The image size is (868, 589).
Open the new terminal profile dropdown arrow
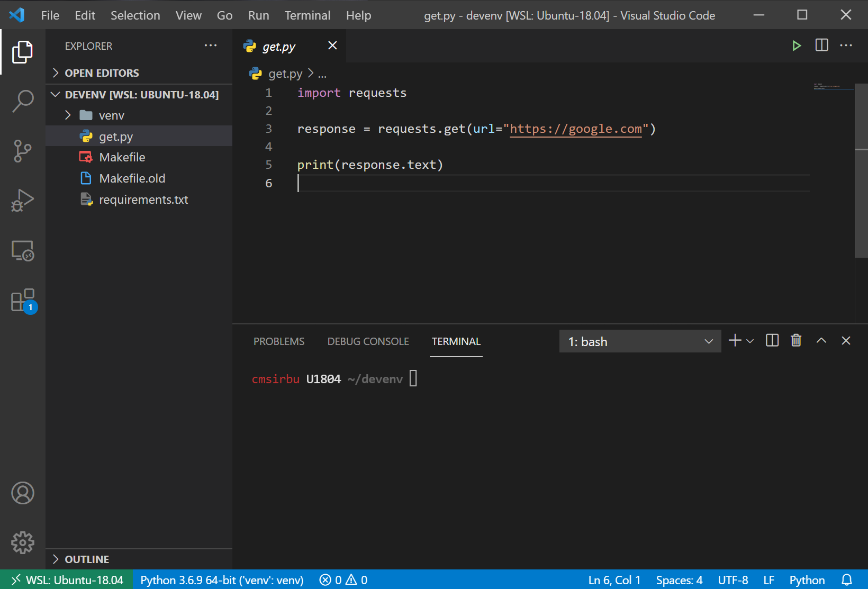(750, 341)
